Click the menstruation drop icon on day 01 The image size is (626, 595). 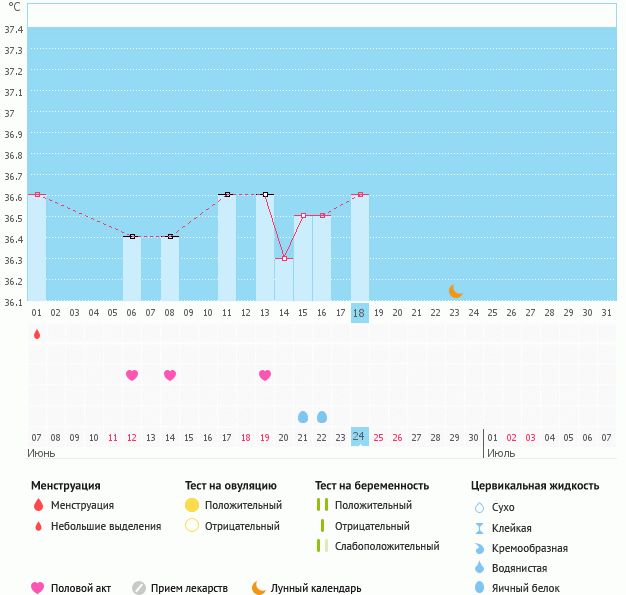pos(37,334)
